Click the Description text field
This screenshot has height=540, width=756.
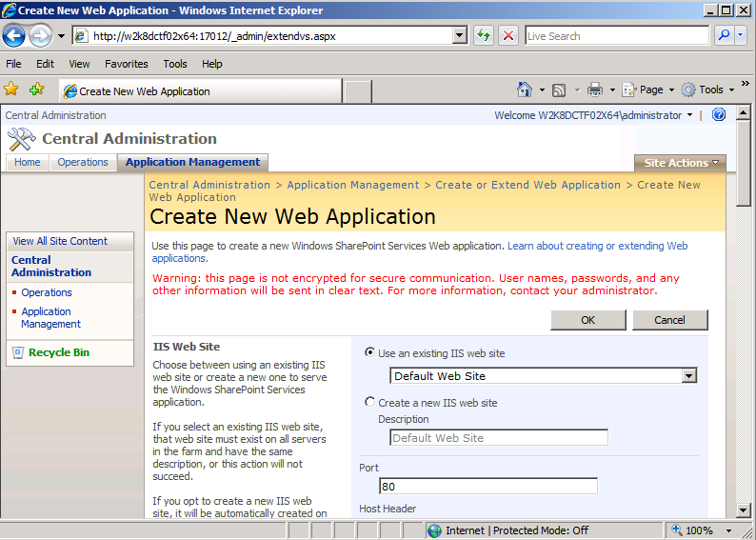(x=499, y=438)
